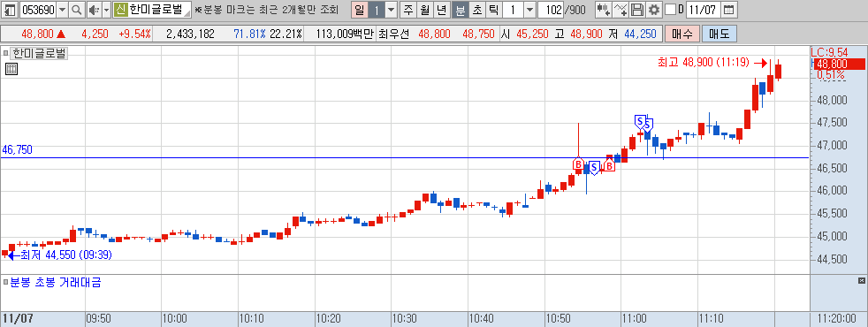Open the calendar date picker icon

click(729, 10)
